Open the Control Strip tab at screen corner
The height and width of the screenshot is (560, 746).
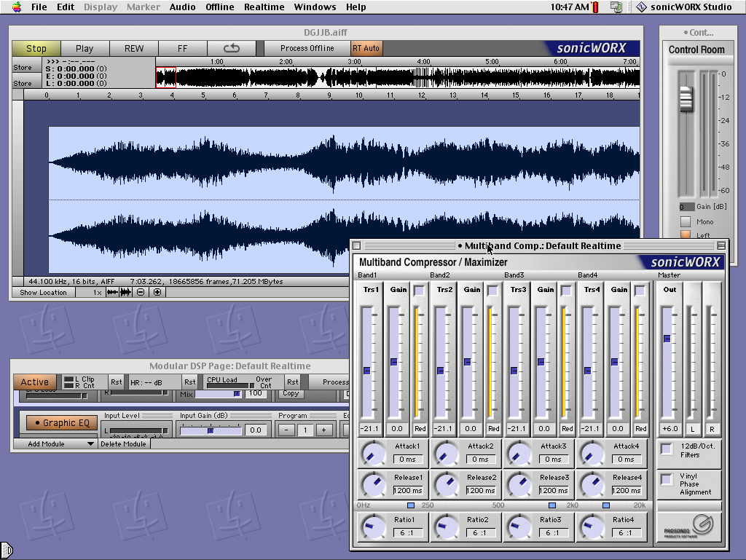6,551
